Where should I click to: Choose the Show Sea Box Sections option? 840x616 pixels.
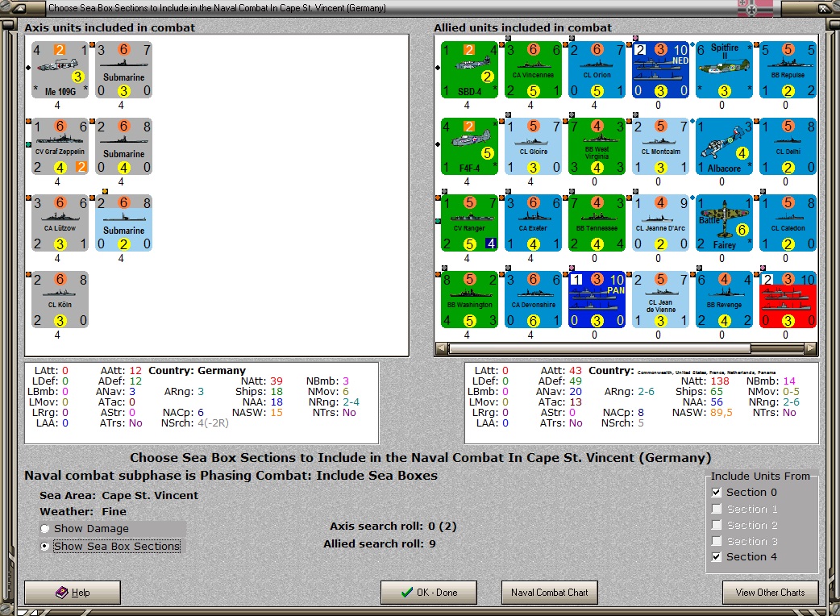[45, 547]
